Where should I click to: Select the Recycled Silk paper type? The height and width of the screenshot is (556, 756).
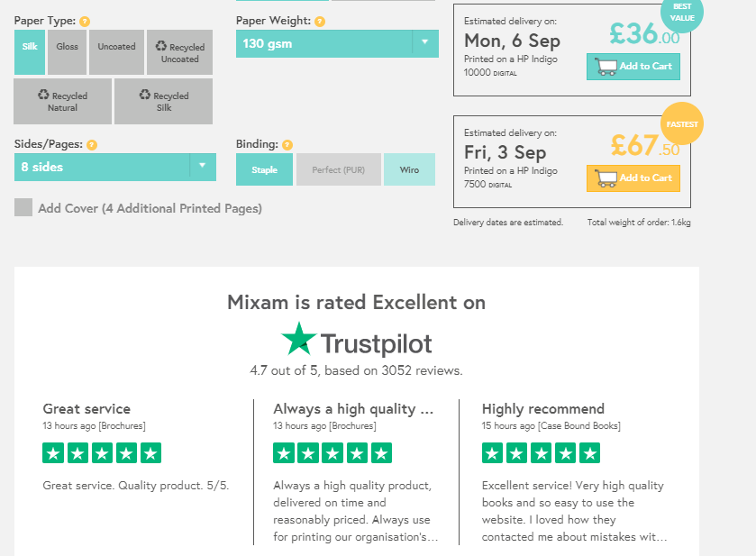point(163,101)
